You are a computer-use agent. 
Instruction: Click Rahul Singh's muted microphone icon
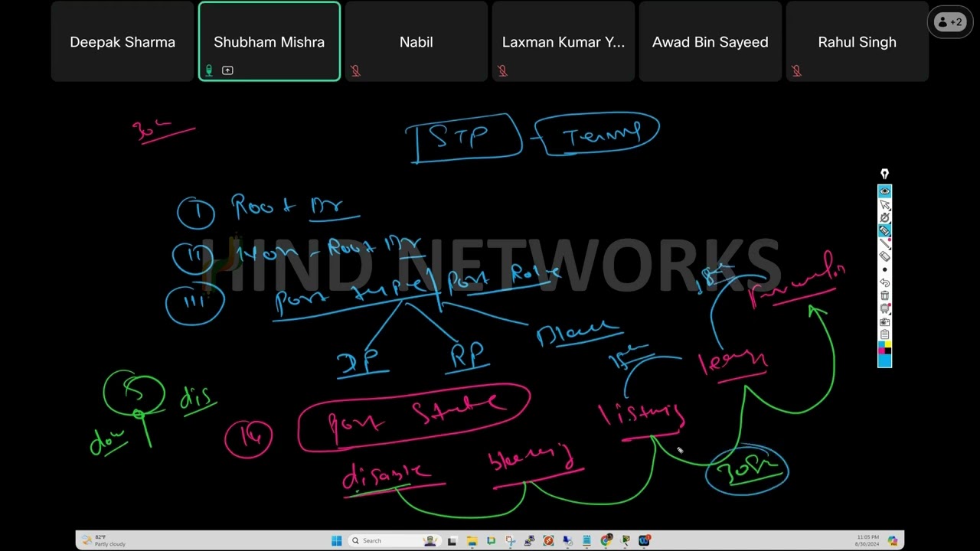(x=796, y=70)
